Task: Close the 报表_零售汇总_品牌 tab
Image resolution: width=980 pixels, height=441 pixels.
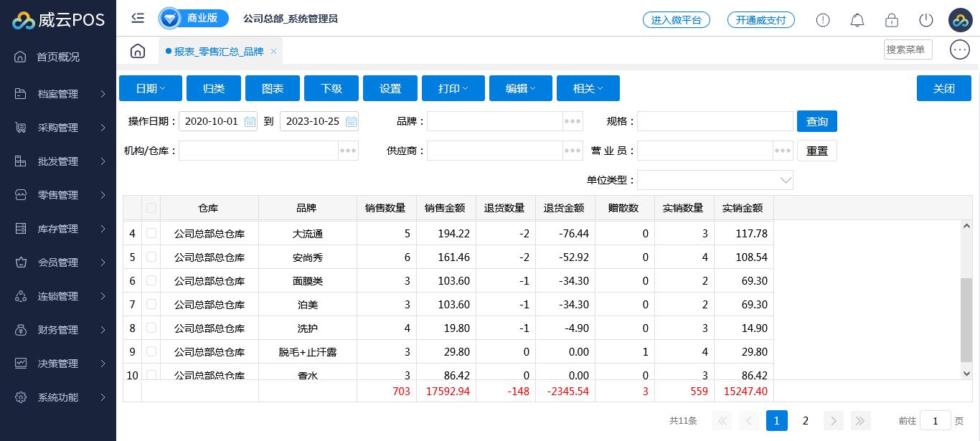Action: (x=273, y=52)
